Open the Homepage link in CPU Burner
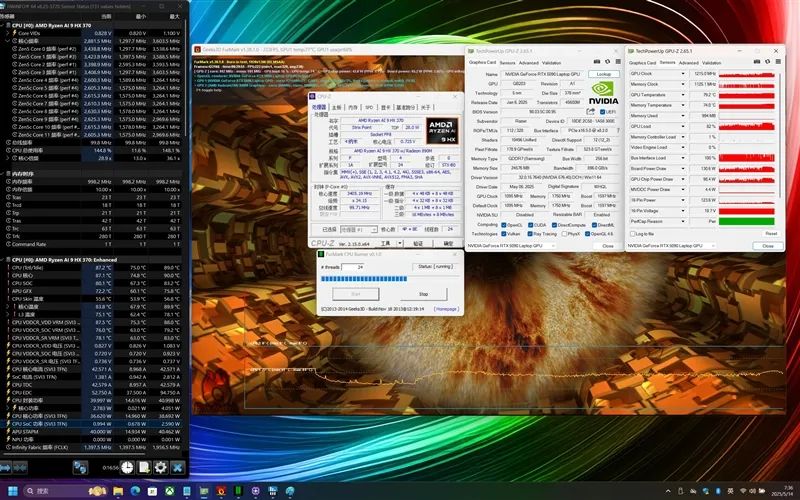The width and height of the screenshot is (800, 500). pyautogui.click(x=446, y=309)
